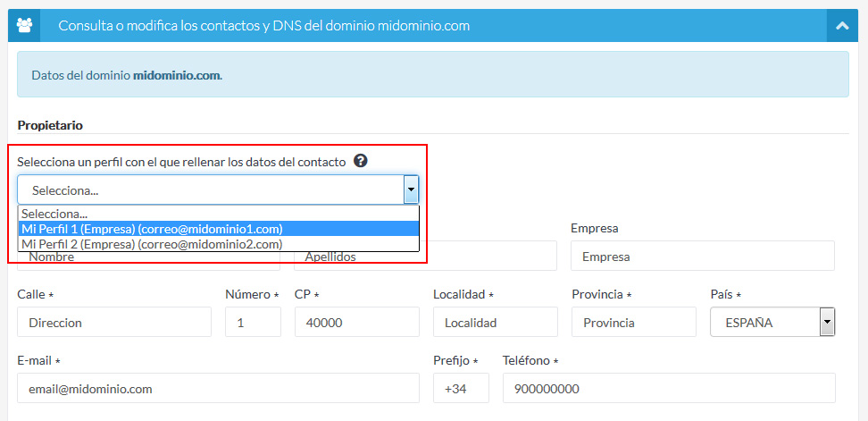Click the help question mark icon
The height and width of the screenshot is (421, 868).
pyautogui.click(x=361, y=161)
